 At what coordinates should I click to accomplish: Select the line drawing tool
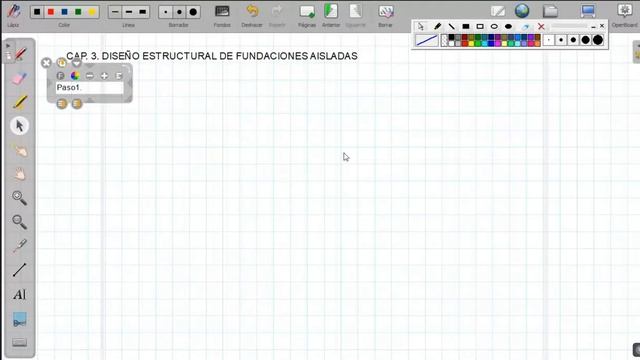[19, 270]
